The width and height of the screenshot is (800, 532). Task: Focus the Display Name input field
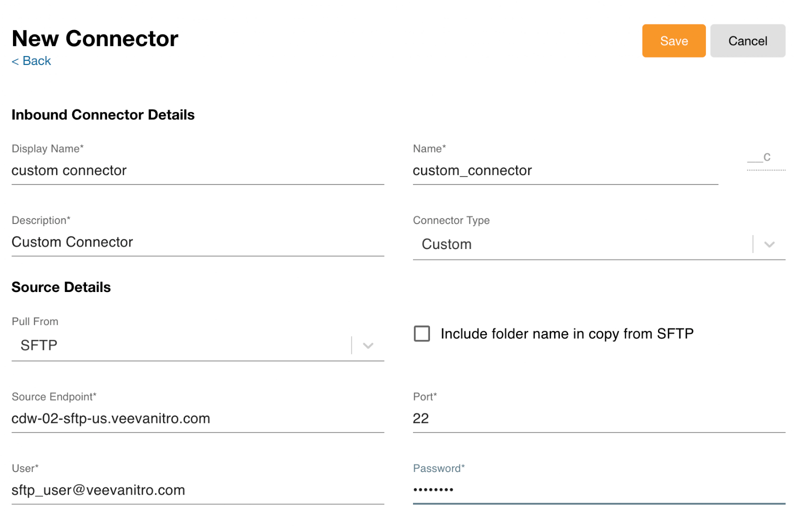(197, 171)
